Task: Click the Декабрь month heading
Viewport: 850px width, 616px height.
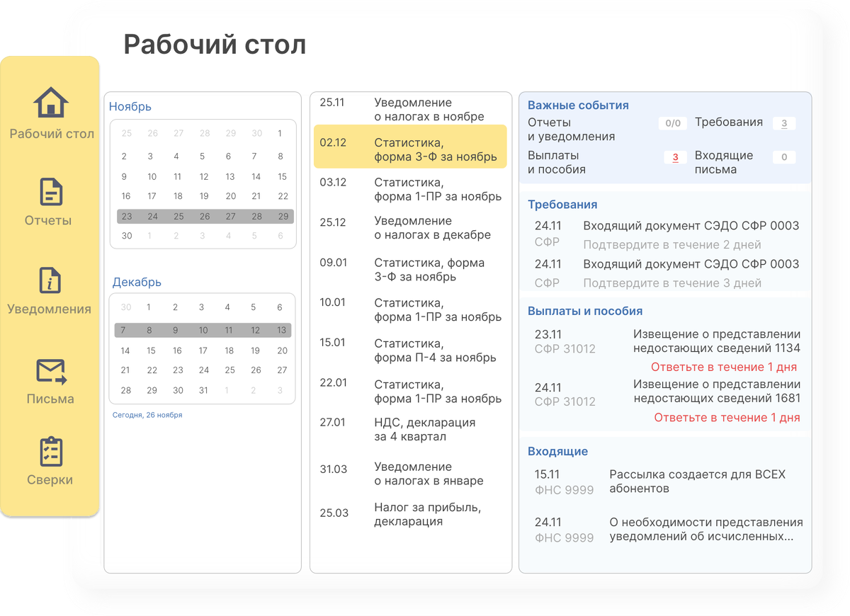Action: click(x=137, y=282)
